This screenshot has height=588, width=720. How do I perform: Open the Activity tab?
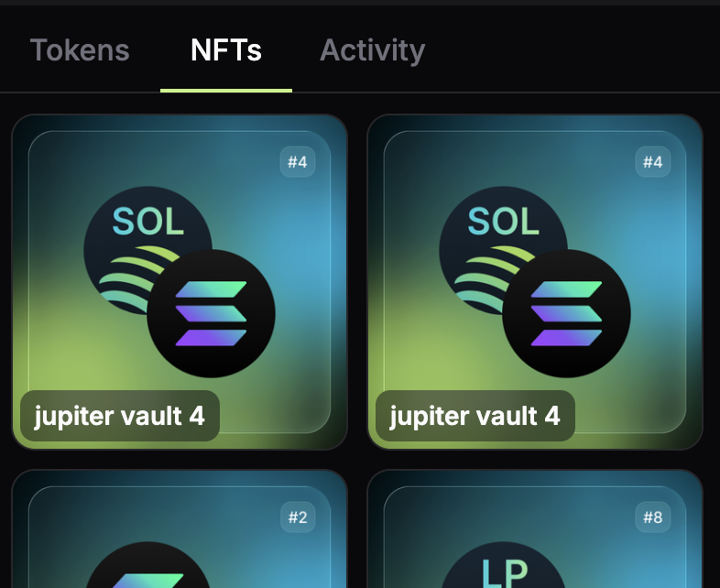pos(372,50)
